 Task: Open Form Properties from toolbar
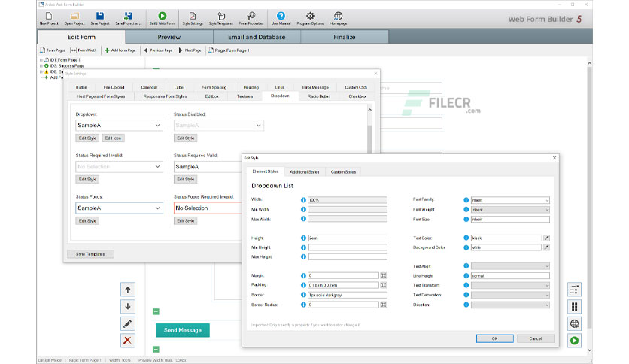tap(251, 19)
